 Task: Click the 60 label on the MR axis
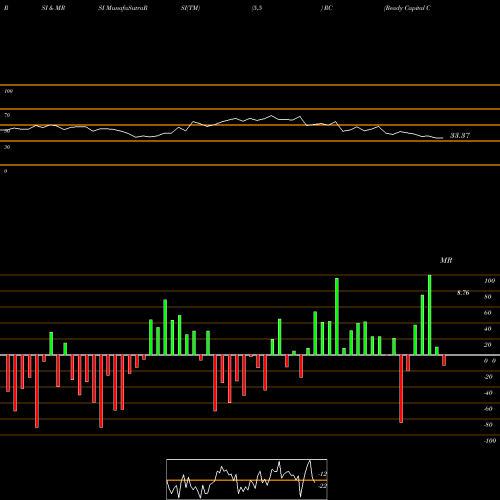tap(488, 313)
